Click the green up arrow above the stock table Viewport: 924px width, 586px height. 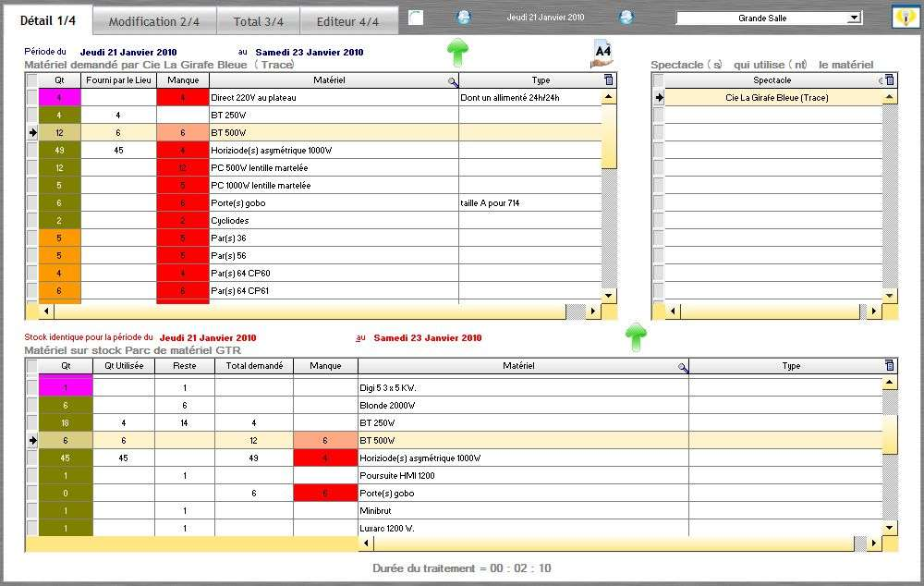636,337
